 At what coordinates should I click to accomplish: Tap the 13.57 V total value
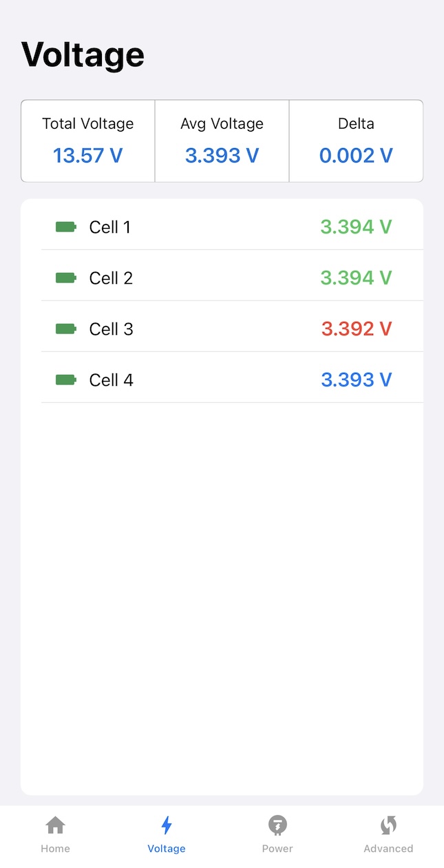[x=88, y=156]
